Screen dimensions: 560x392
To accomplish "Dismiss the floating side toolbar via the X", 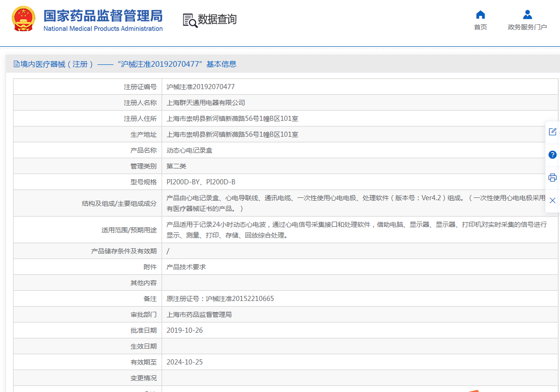I will [553, 200].
